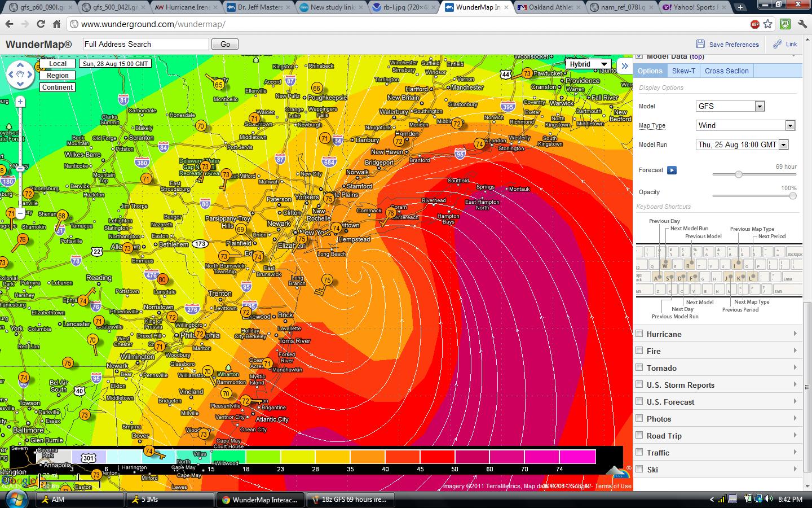Expand the U.S. Storm Reports arrow
The height and width of the screenshot is (508, 812).
point(795,384)
